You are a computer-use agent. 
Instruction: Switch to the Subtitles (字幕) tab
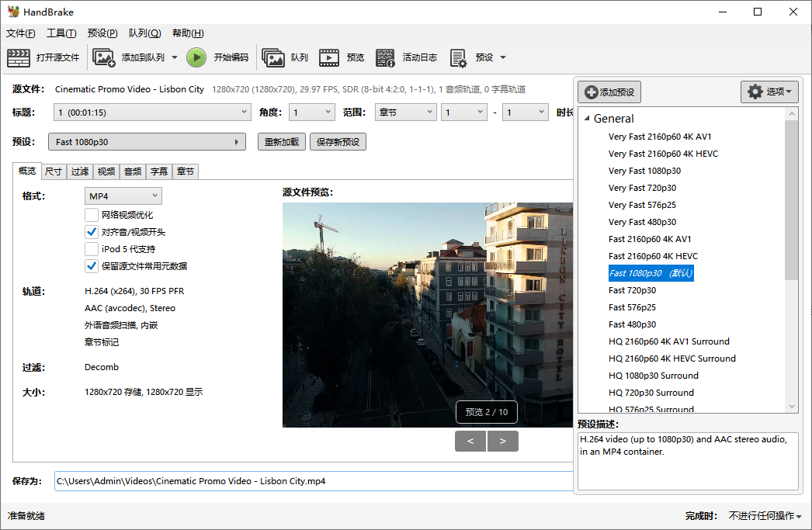coord(159,171)
